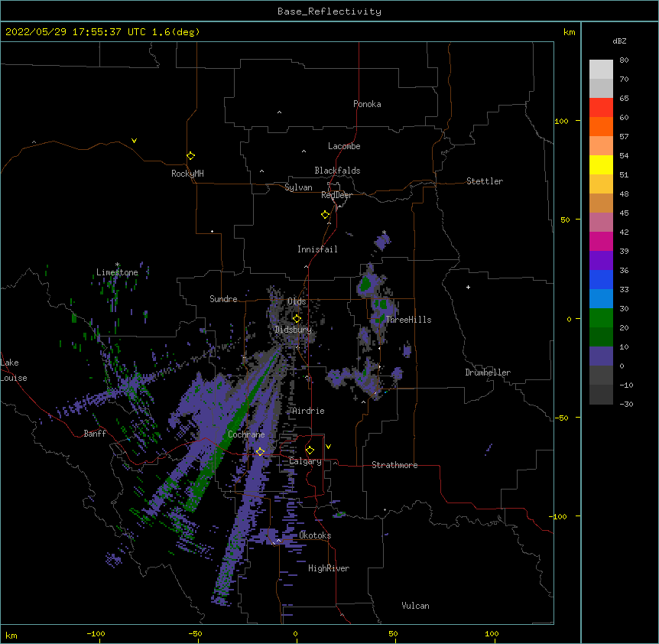Click the Strathmore city label
659x644 pixels.
click(394, 465)
